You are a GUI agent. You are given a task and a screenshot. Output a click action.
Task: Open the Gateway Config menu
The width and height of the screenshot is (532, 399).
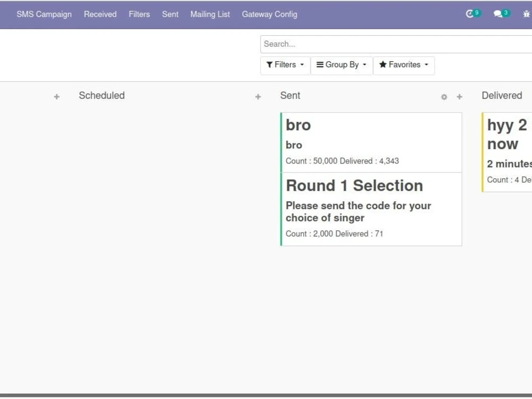pos(269,14)
